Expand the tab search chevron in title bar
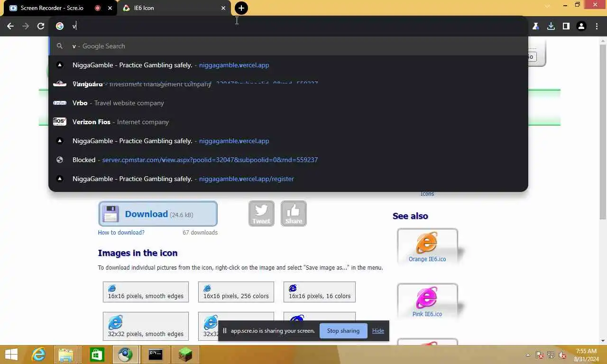 [547, 6]
